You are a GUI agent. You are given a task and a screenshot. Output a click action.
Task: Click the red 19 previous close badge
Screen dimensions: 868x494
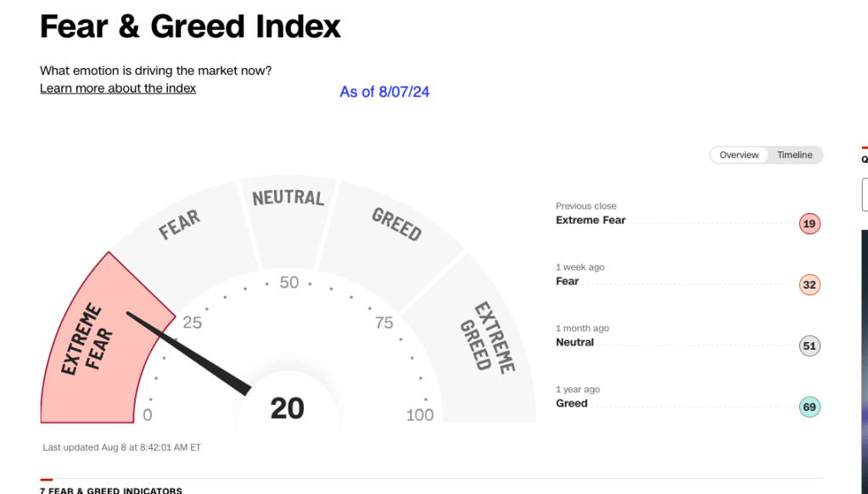click(x=809, y=224)
